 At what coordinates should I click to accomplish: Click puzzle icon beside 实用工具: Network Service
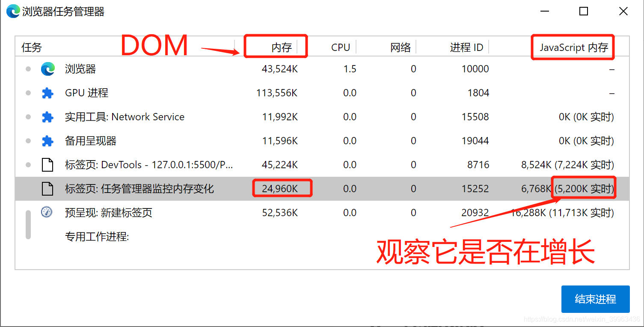(47, 117)
